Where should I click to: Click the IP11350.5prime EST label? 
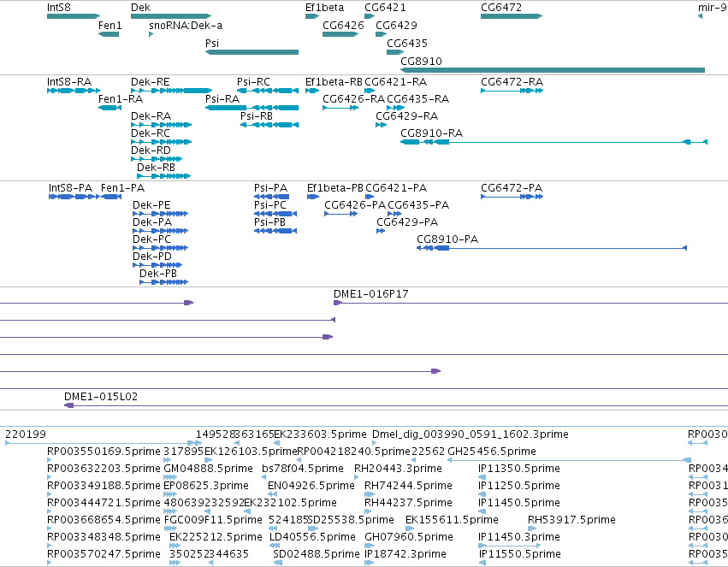click(x=519, y=469)
